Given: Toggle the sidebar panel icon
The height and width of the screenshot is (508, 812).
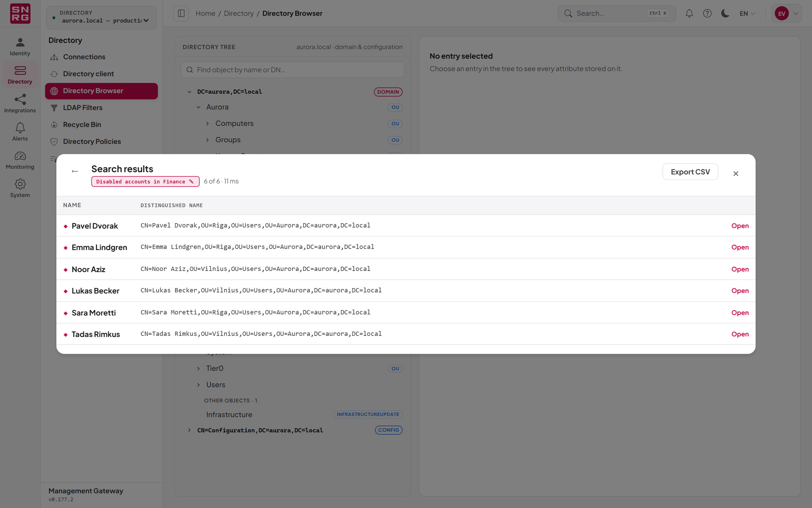Looking at the screenshot, I should (x=181, y=14).
